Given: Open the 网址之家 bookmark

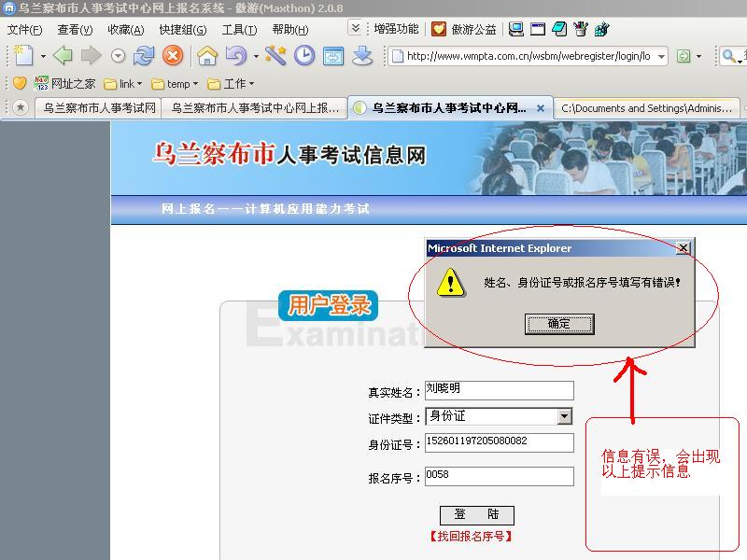Looking at the screenshot, I should pyautogui.click(x=64, y=83).
